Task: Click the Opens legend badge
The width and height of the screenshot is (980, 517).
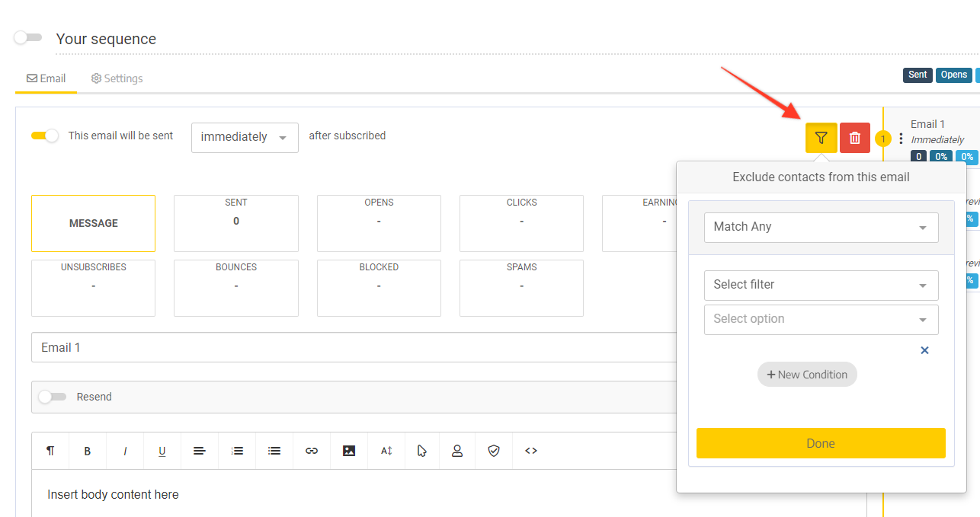Action: (954, 75)
